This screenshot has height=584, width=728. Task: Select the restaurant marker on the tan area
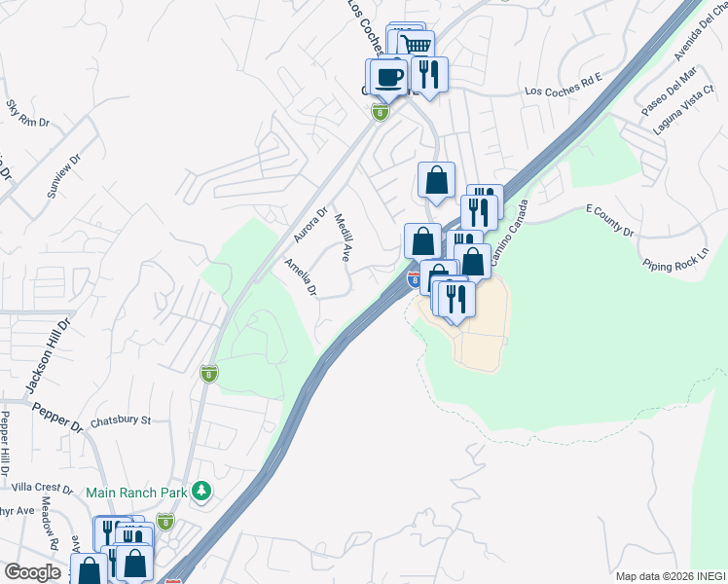coord(456,300)
